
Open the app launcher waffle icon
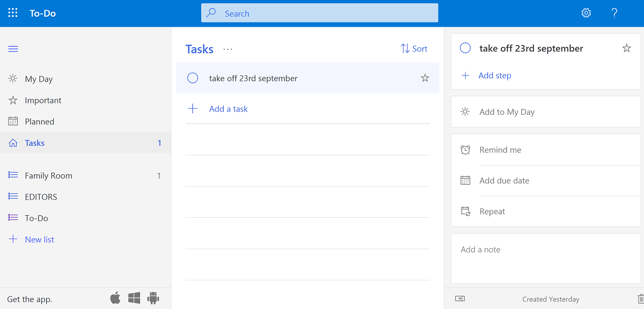pyautogui.click(x=13, y=13)
